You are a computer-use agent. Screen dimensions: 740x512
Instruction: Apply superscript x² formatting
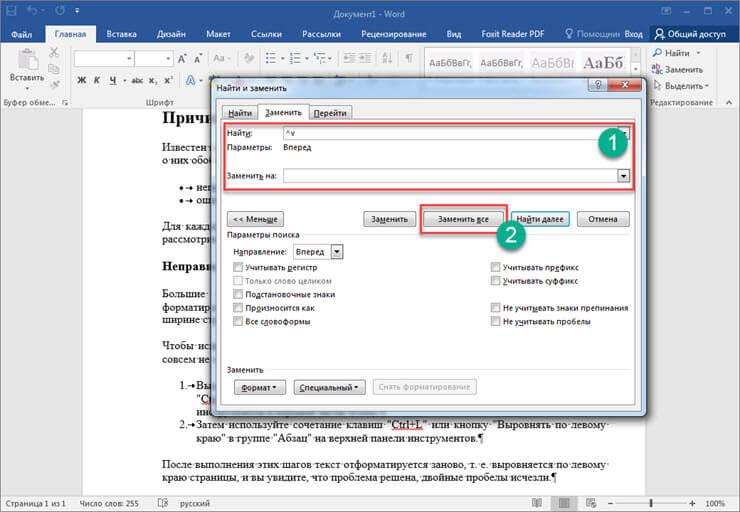(168, 80)
